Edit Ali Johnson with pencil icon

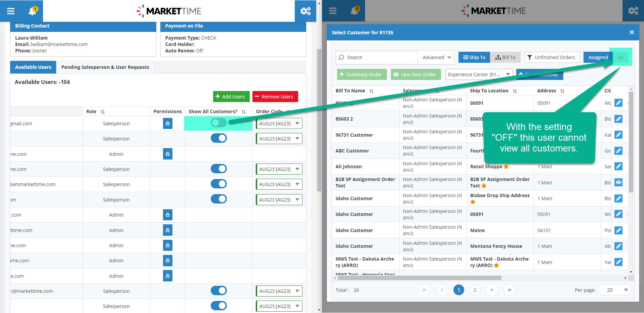618,166
